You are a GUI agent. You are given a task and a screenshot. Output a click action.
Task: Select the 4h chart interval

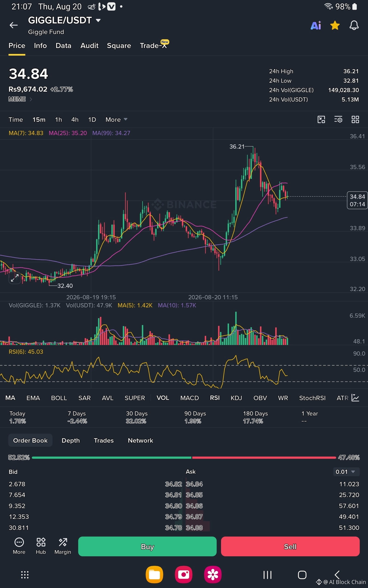pos(75,119)
